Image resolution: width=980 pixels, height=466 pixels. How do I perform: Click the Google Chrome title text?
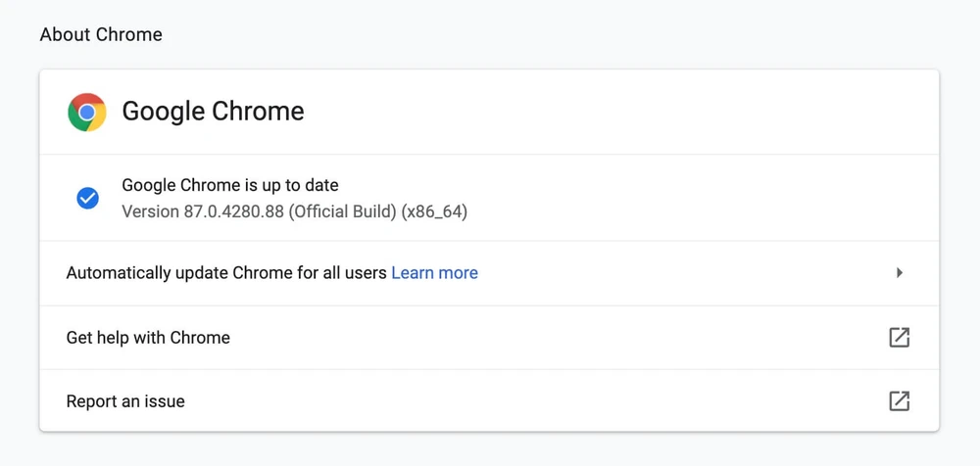213,112
